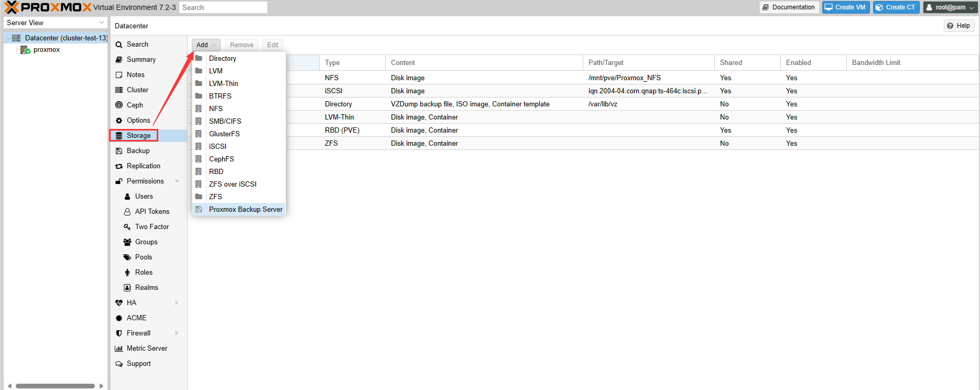Image resolution: width=980 pixels, height=390 pixels.
Task: Select CephFS from the Add menu
Action: 239,159
